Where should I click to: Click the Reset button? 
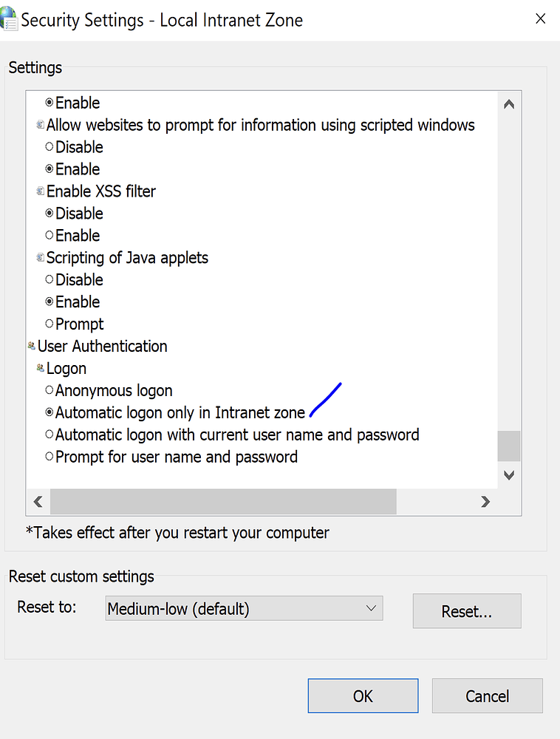pyautogui.click(x=466, y=610)
